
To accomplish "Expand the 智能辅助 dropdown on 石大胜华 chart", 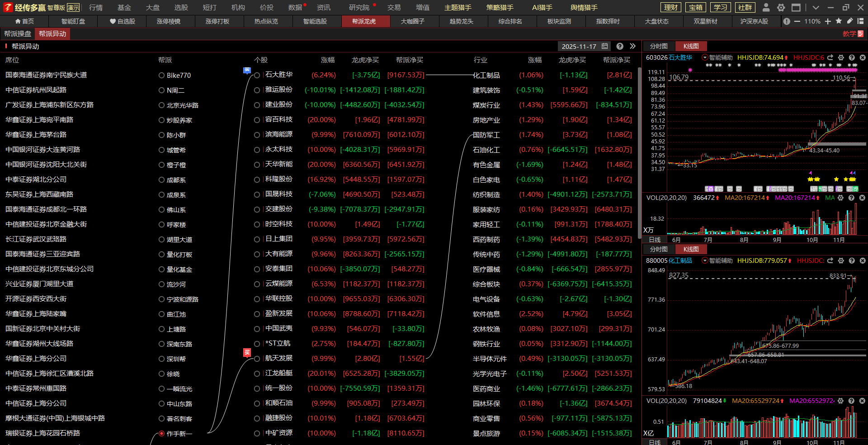I will point(705,57).
